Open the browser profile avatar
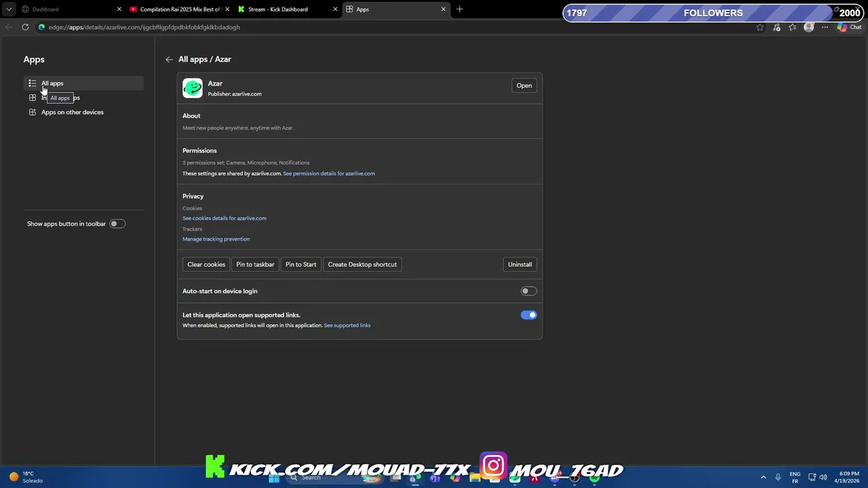Screen dimensions: 868x488 (x=808, y=27)
